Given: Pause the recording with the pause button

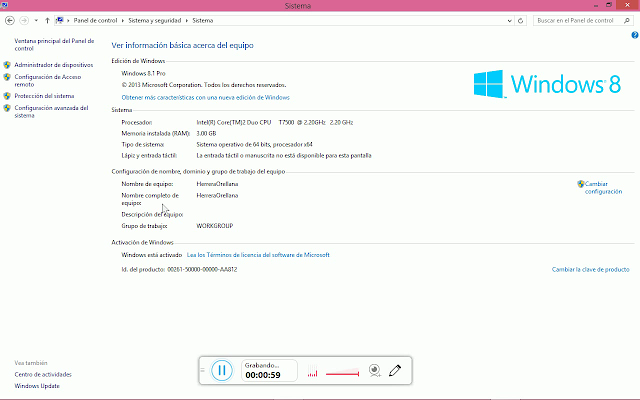Looking at the screenshot, I should pyautogui.click(x=222, y=370).
